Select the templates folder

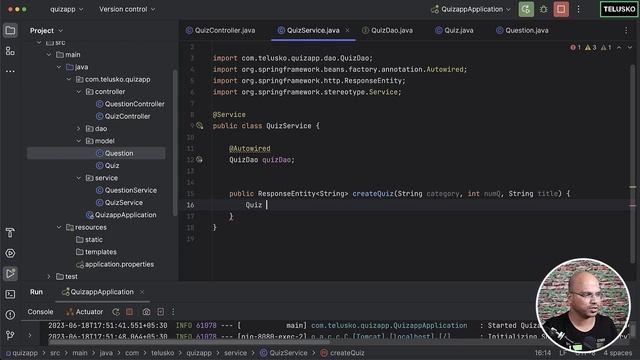[96, 252]
